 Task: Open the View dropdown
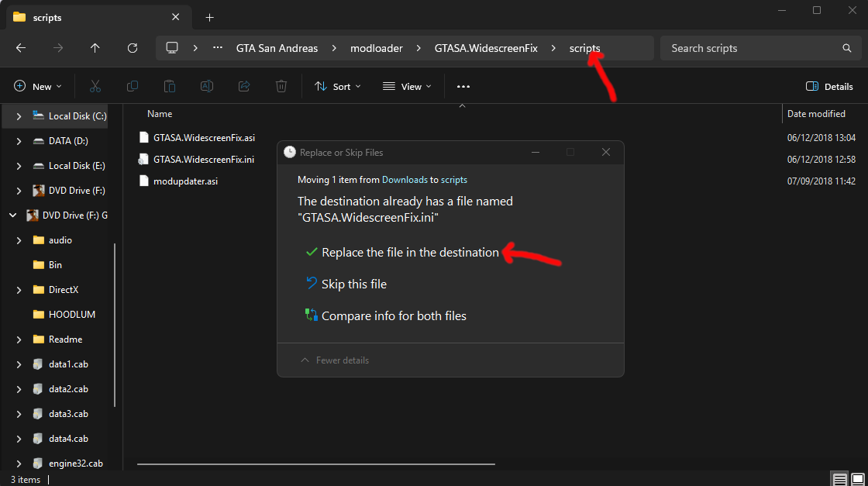407,86
